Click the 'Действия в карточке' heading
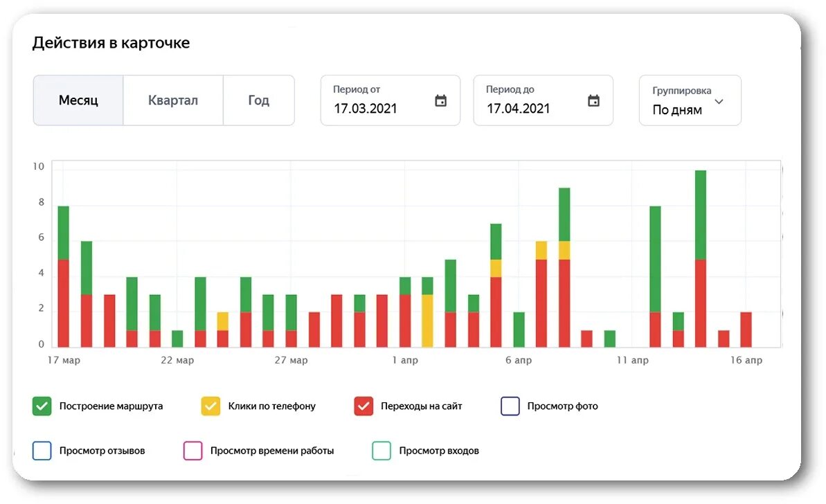 tap(111, 43)
